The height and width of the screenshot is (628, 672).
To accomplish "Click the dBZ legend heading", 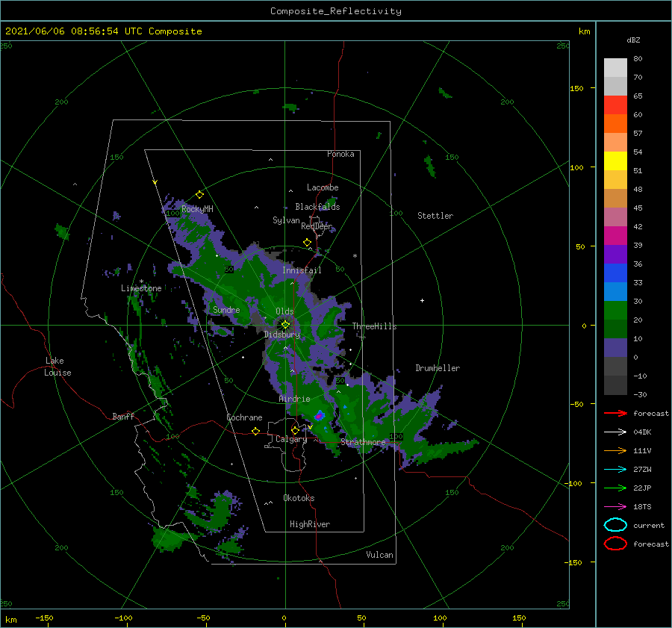I will (x=633, y=40).
